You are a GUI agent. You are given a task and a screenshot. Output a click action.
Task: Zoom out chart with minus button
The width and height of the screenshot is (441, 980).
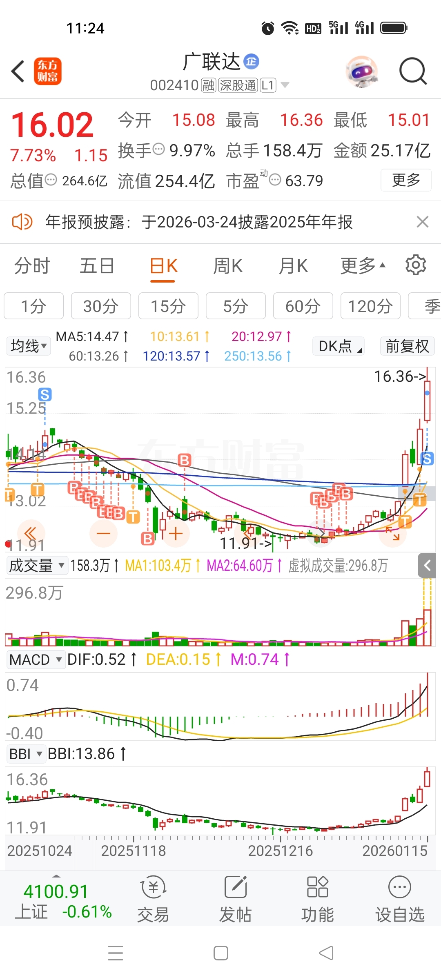coord(103,533)
